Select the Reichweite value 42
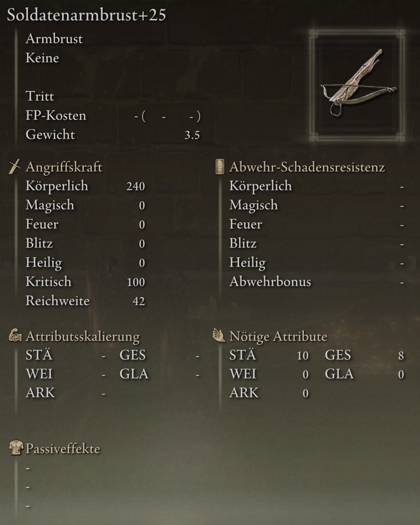Screen dimensions: 420x525 (139, 301)
